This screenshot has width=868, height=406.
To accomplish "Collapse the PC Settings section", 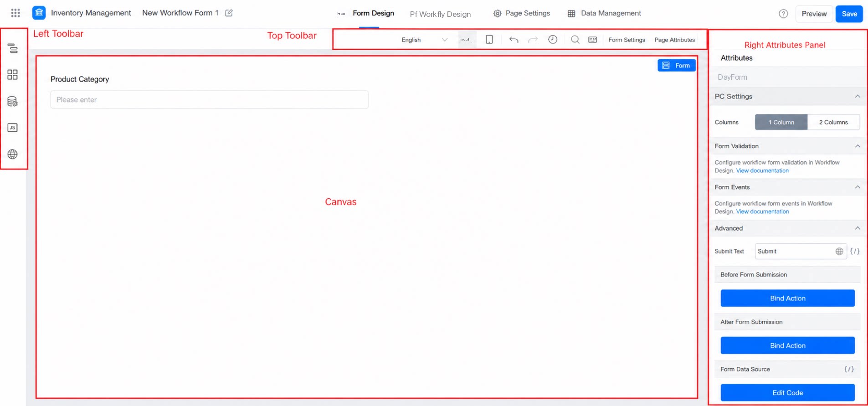I will [x=858, y=96].
